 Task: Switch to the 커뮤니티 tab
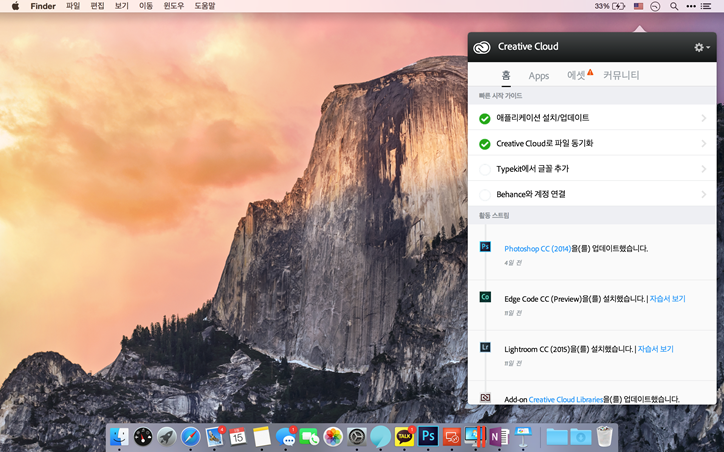(x=621, y=75)
